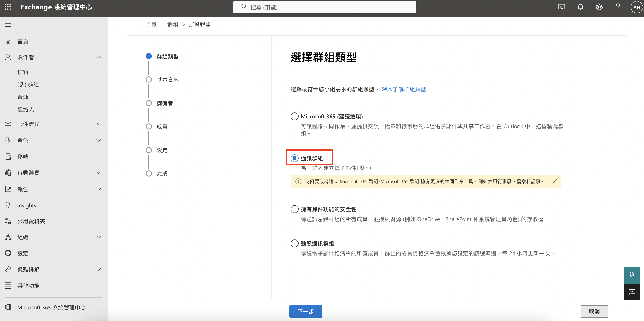The height and width of the screenshot is (321, 644).
Task: Expand the 疑難排解 section chevron
Action: (99, 269)
